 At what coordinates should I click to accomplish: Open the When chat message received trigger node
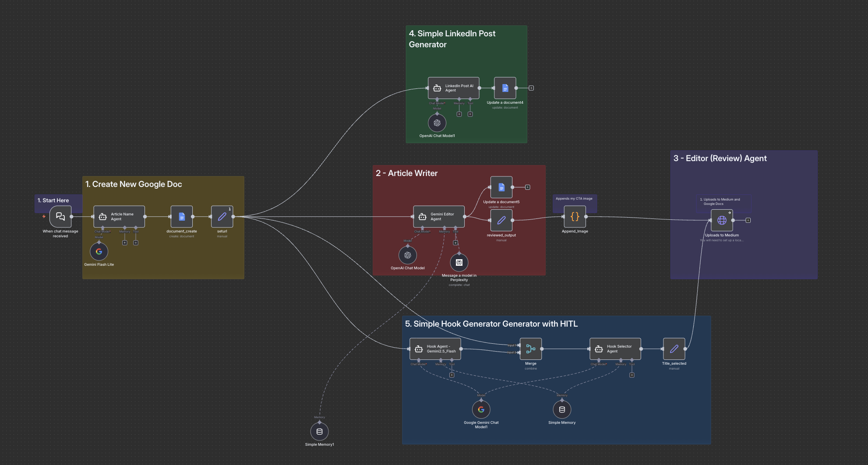(60, 216)
